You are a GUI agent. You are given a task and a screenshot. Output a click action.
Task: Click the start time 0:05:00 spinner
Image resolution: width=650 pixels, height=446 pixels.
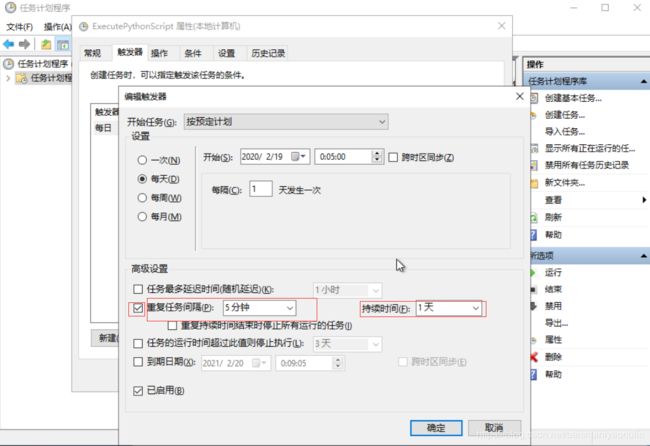pyautogui.click(x=377, y=157)
